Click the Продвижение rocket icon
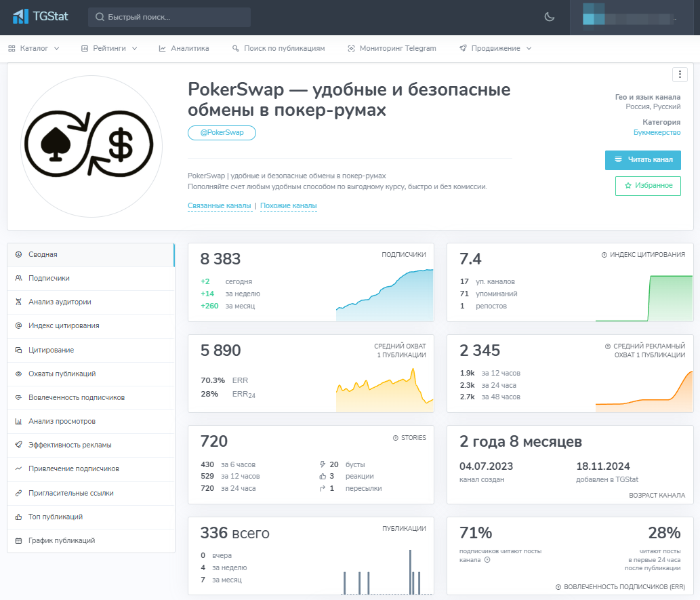The image size is (700, 600). [x=464, y=48]
